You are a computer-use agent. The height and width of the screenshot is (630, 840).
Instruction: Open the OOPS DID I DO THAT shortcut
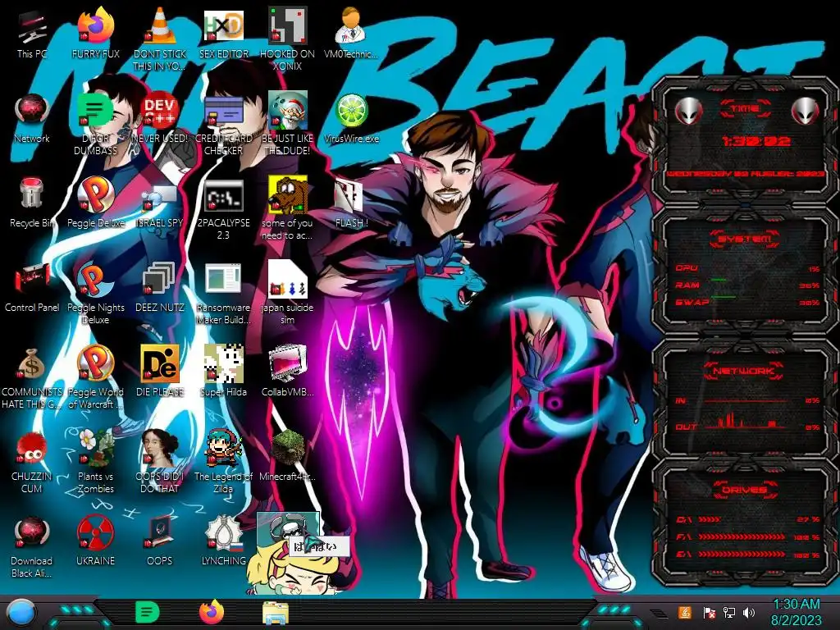click(x=160, y=462)
